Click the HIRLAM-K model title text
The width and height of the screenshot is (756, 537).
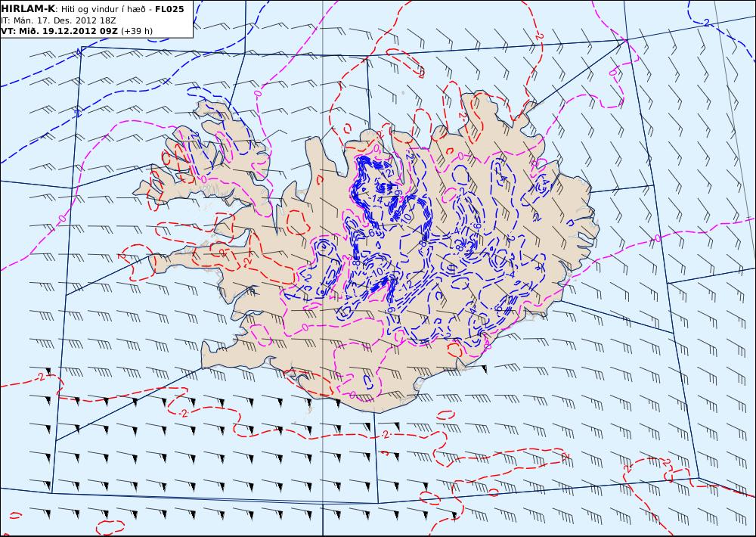tap(28, 8)
